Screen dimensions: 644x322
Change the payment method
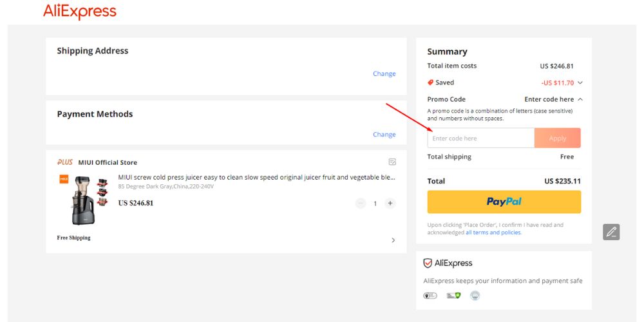coord(384,135)
